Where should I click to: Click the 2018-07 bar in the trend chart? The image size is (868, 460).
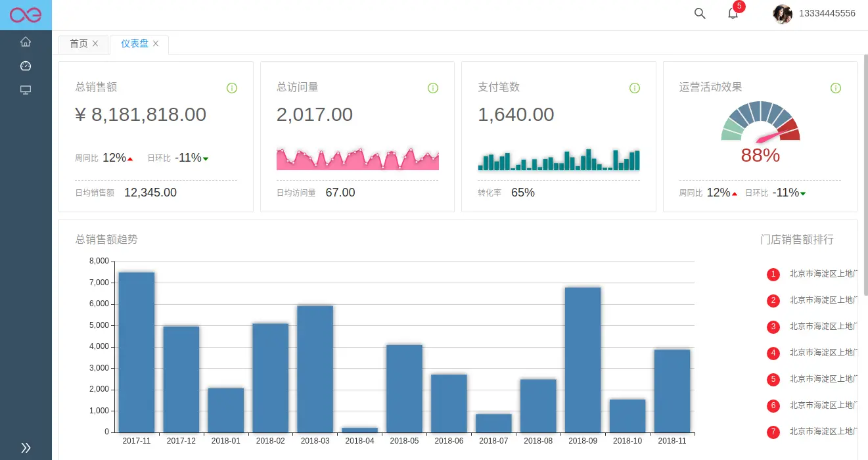tap(494, 423)
